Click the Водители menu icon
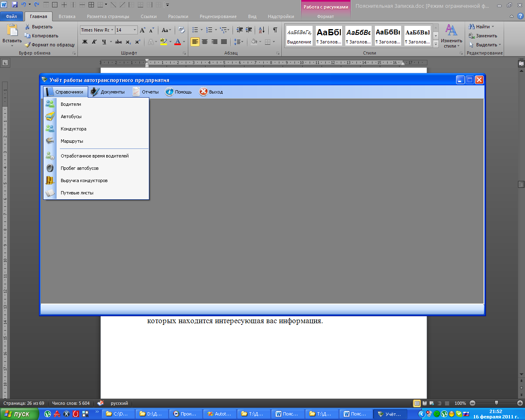 tap(50, 104)
